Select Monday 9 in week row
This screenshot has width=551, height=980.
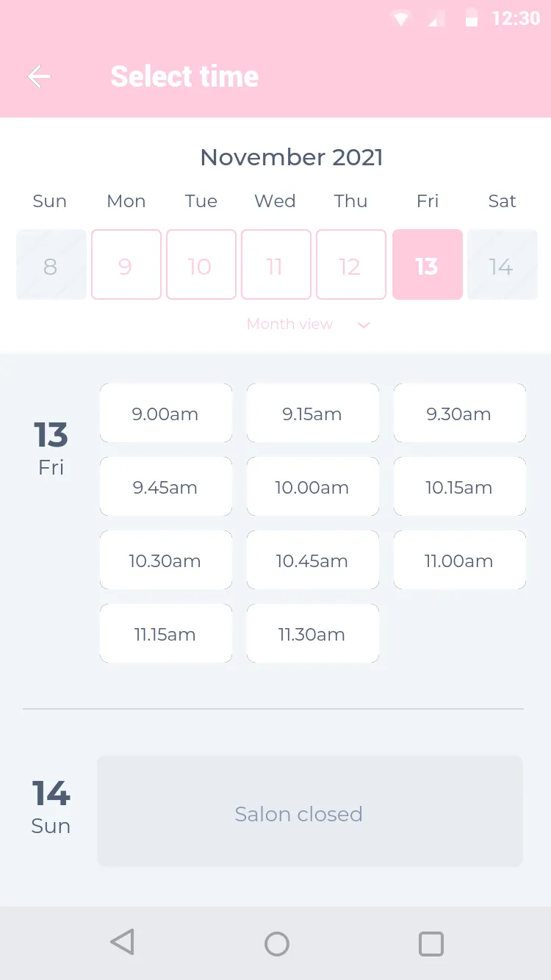126,264
